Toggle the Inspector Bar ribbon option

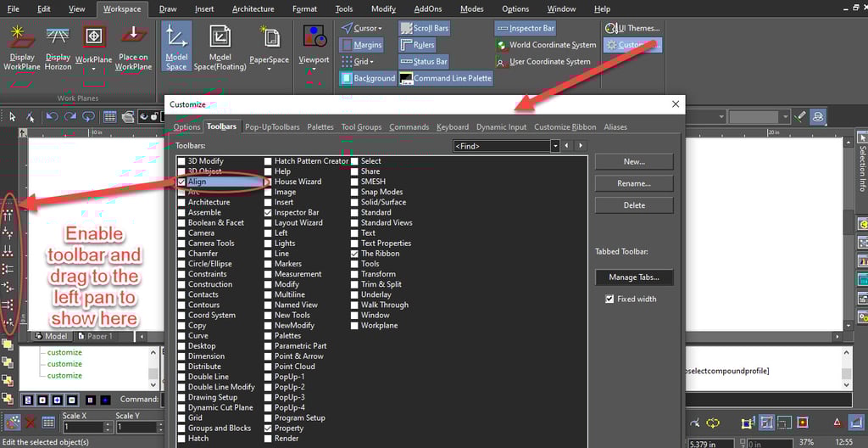click(x=525, y=28)
